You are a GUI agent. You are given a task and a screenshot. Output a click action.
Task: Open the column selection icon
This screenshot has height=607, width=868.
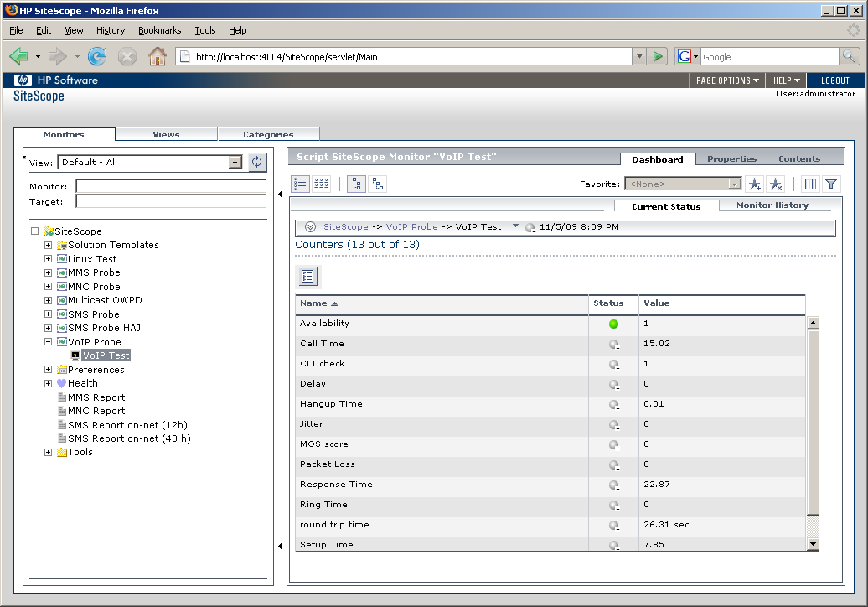tap(810, 184)
